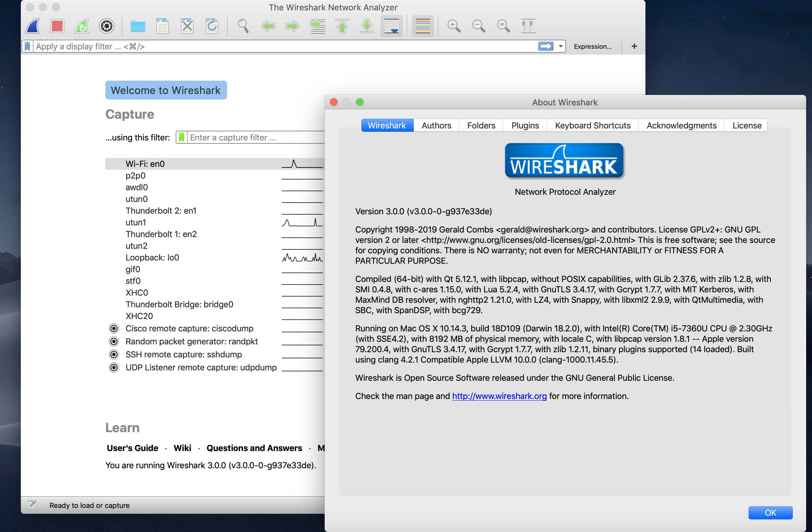
Task: Toggle auto-scroll during live capture
Action: (391, 26)
